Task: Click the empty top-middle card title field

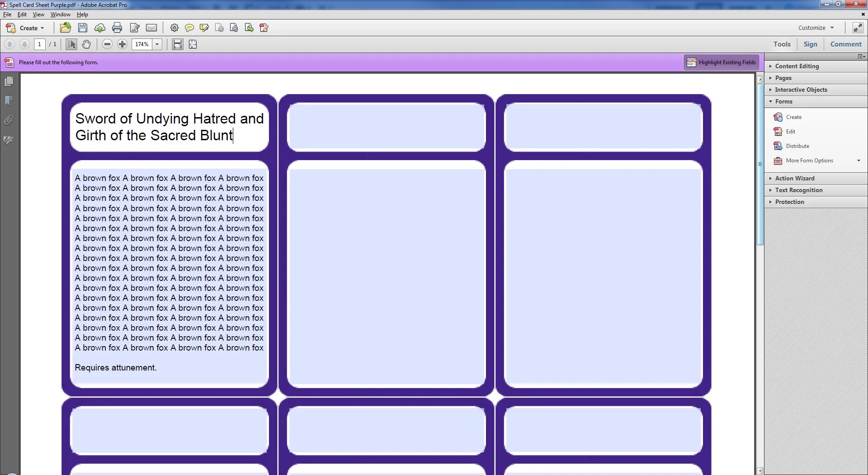Action: [x=387, y=127]
